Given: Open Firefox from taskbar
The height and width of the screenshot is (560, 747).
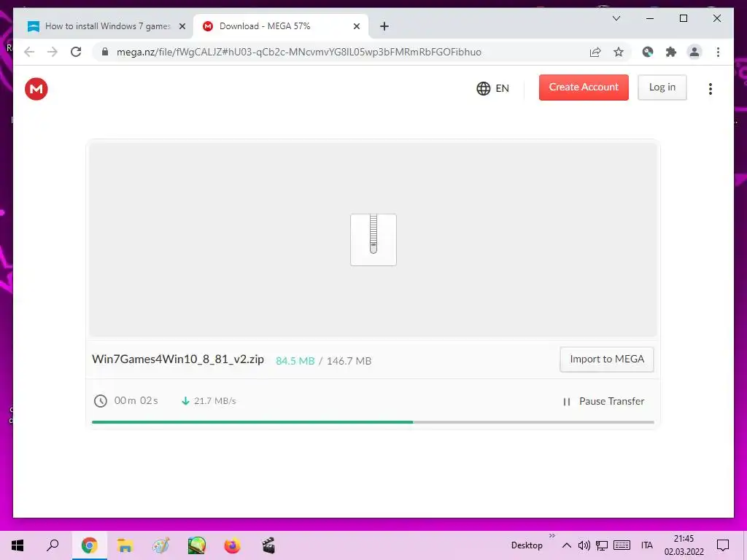Looking at the screenshot, I should (232, 545).
